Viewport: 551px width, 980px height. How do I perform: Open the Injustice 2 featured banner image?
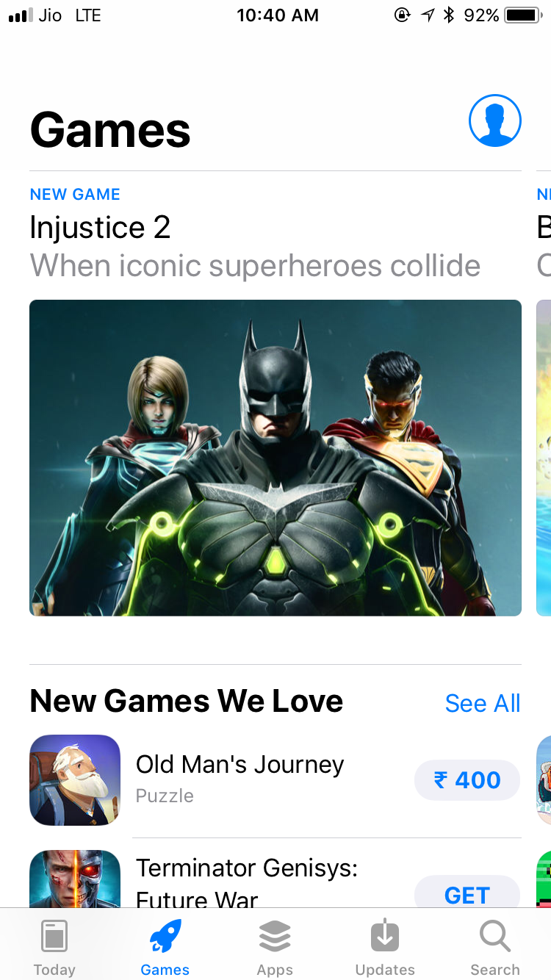click(x=275, y=458)
